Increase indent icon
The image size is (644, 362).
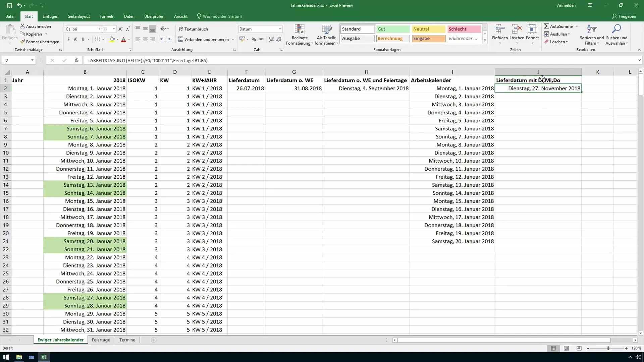point(170,39)
